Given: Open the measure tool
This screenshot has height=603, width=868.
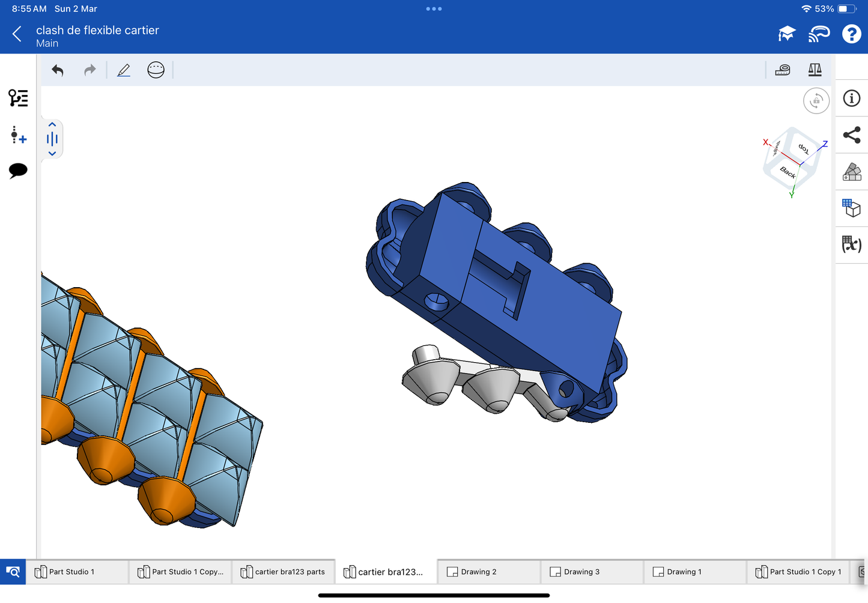Looking at the screenshot, I should [x=783, y=70].
